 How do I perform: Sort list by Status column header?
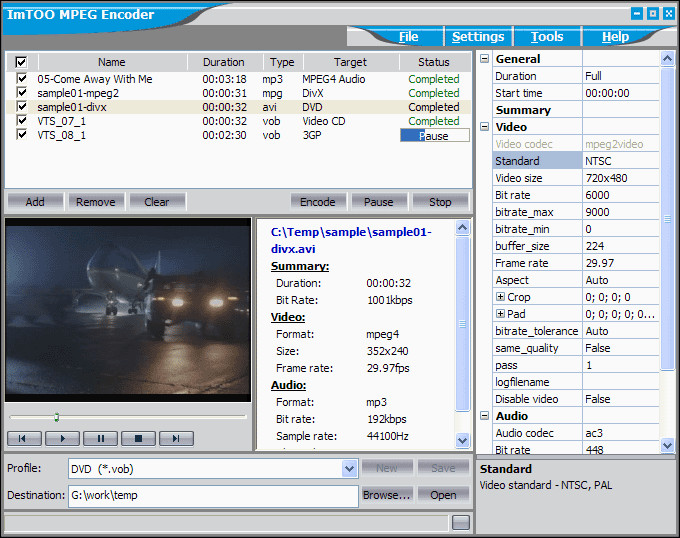point(434,62)
